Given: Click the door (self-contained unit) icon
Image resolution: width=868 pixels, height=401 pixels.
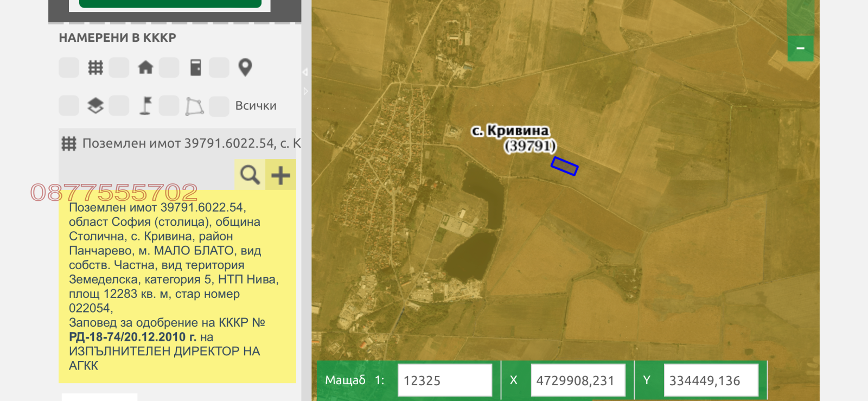Looking at the screenshot, I should tap(196, 68).
